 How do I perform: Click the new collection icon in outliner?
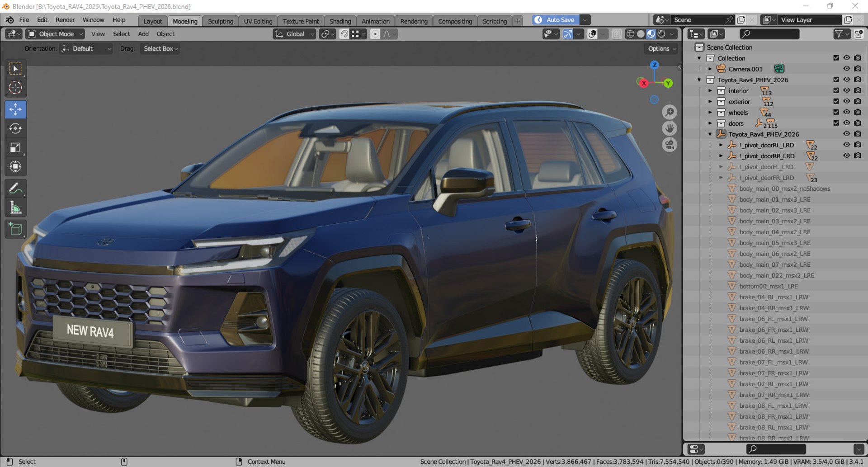click(x=859, y=34)
